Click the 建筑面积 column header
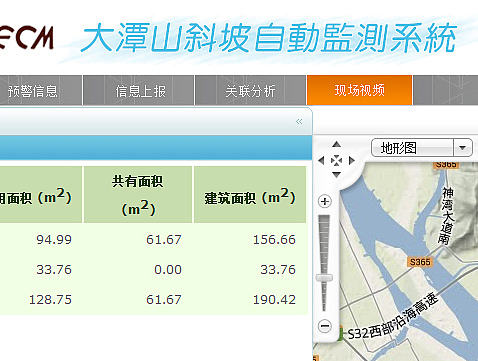 click(x=250, y=195)
